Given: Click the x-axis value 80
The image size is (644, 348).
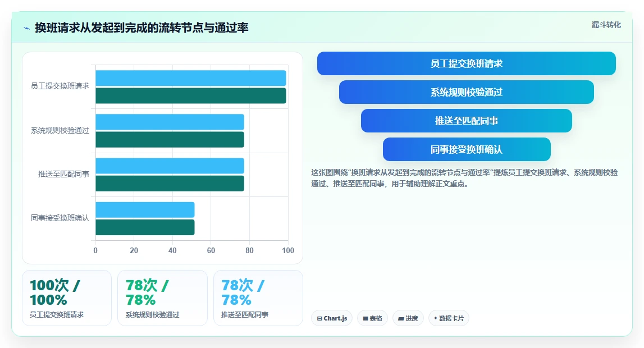Looking at the screenshot, I should pos(249,250).
